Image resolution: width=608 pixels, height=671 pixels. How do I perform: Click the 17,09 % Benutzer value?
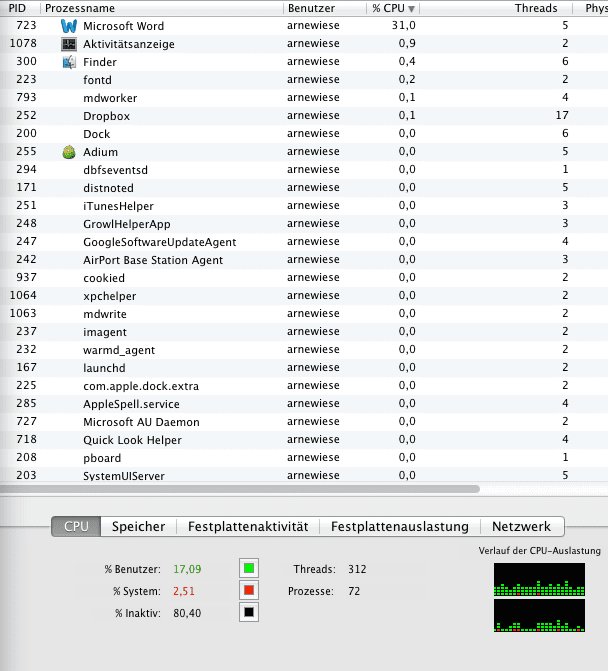(187, 569)
